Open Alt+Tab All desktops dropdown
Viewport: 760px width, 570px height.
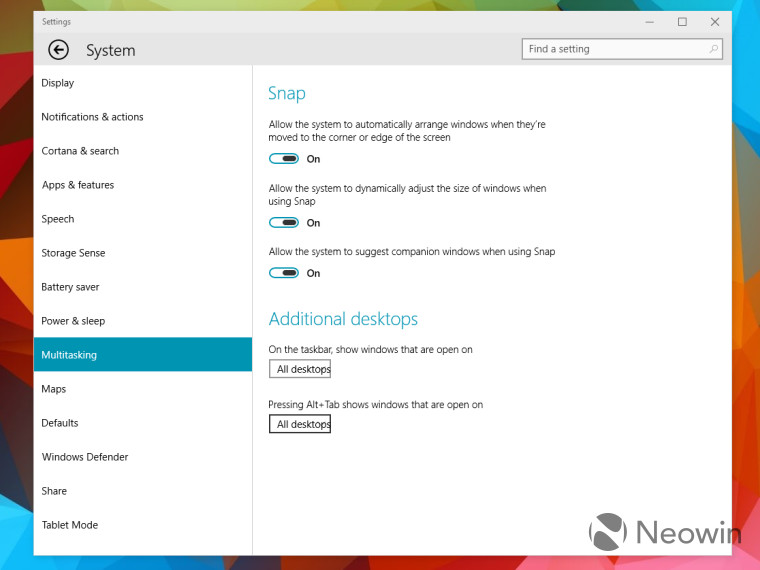[300, 424]
